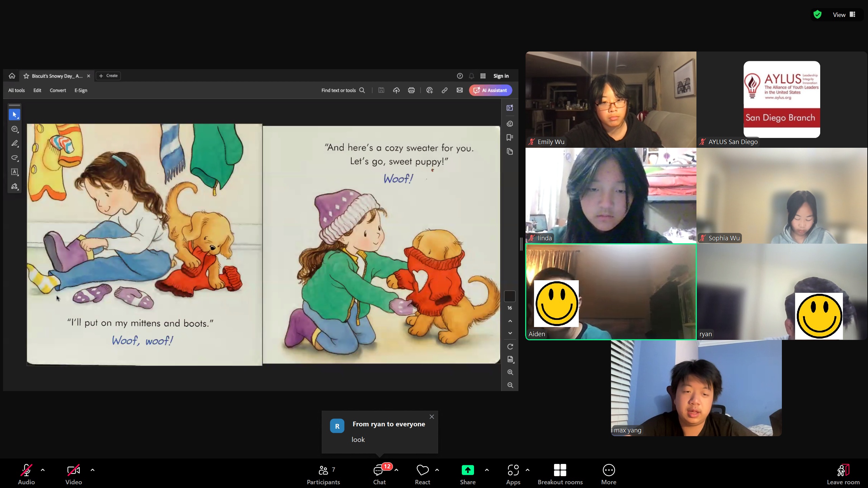Expand the Apps options arrow
This screenshot has height=488, width=868.
pos(528,470)
